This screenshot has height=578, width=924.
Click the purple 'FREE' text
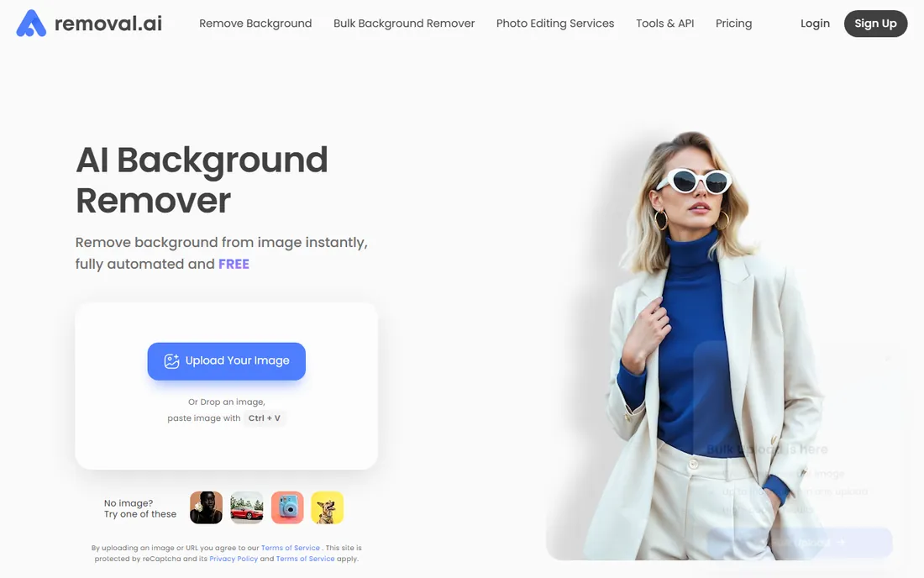[234, 264]
